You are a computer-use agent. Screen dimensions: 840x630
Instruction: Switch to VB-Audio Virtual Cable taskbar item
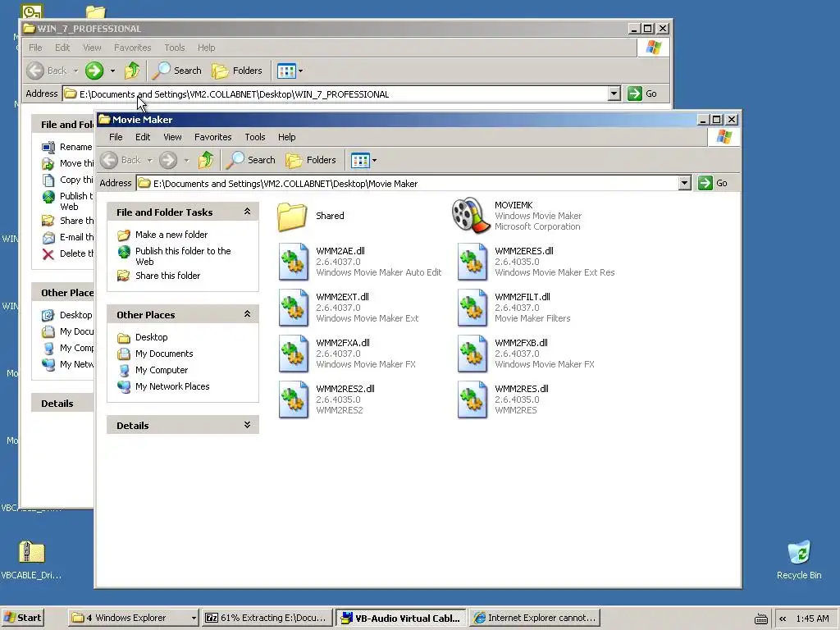click(x=400, y=618)
